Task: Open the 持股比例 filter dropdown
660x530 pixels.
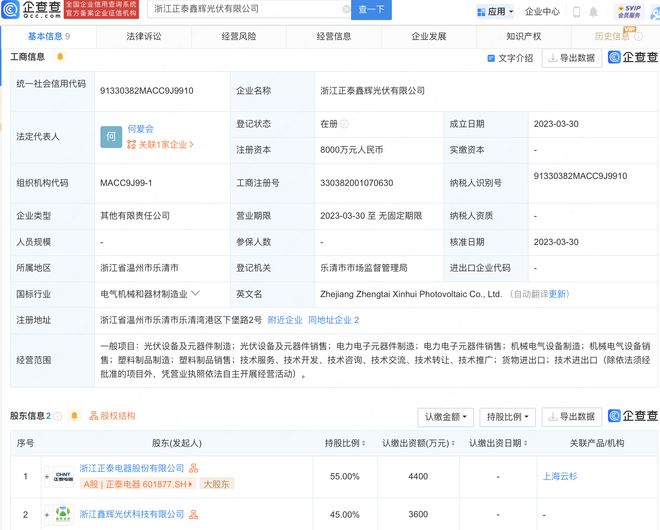Action: tap(507, 417)
